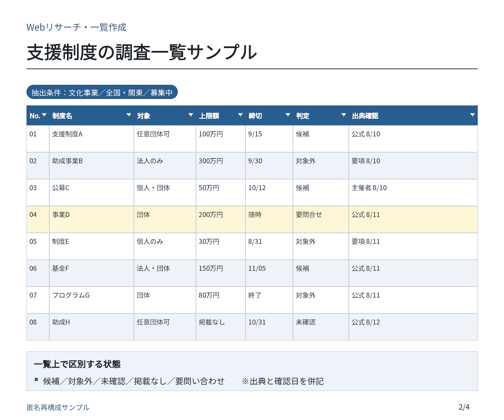Select deadline cell 随時

269,219
